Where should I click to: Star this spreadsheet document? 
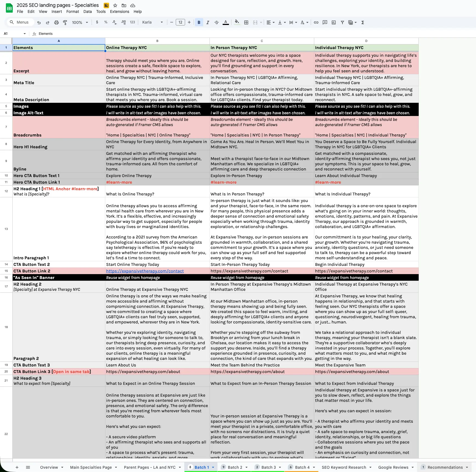click(115, 5)
